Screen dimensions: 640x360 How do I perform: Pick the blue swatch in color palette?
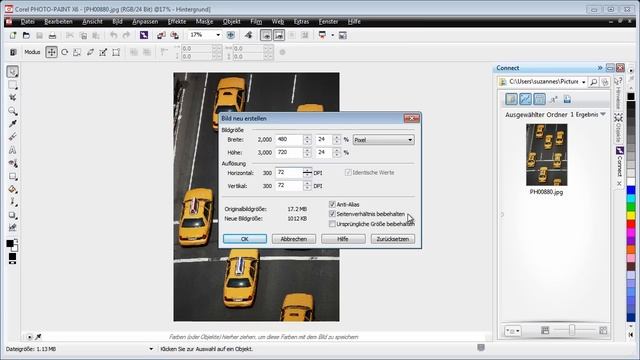pos(631,190)
